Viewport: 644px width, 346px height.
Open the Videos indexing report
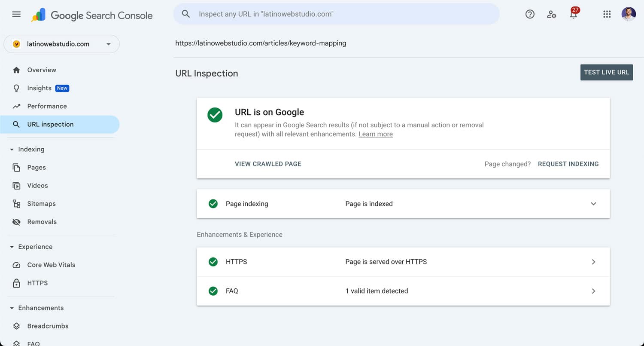coord(37,185)
